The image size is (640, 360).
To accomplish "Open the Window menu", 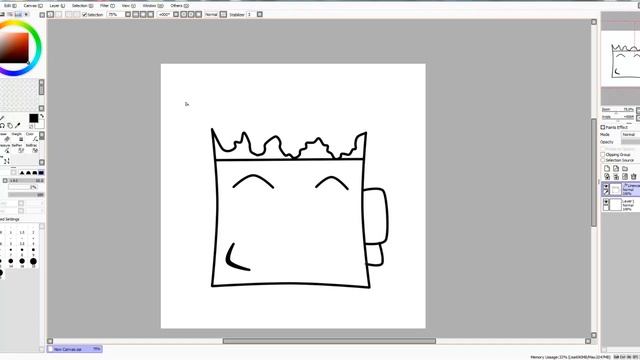I will point(153,6).
